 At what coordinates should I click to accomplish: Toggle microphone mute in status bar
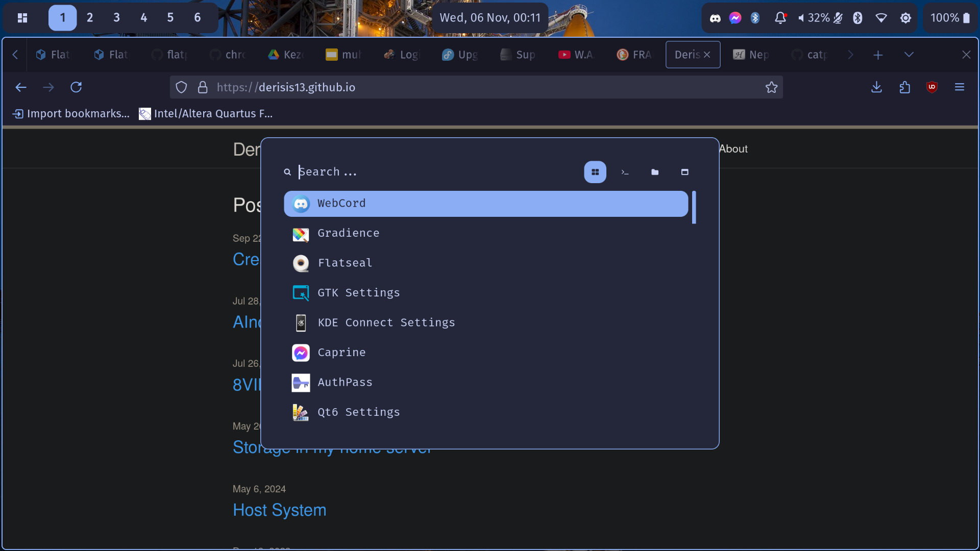[x=838, y=18]
